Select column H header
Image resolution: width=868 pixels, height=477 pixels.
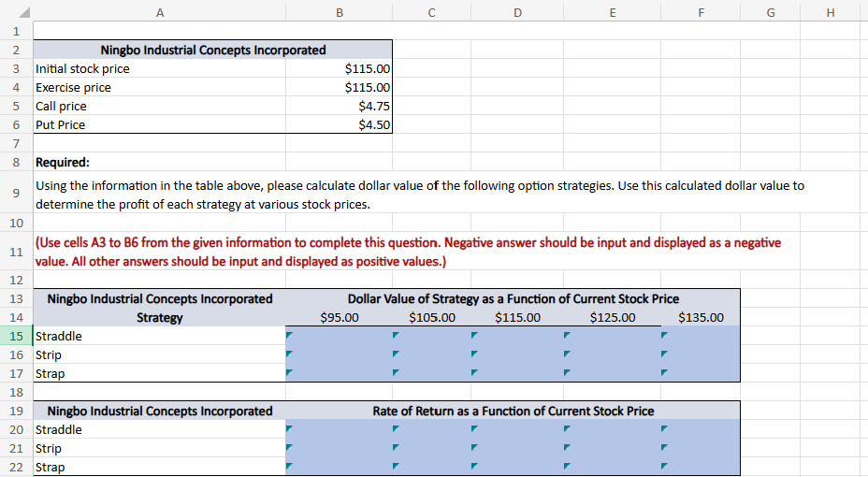pyautogui.click(x=831, y=12)
